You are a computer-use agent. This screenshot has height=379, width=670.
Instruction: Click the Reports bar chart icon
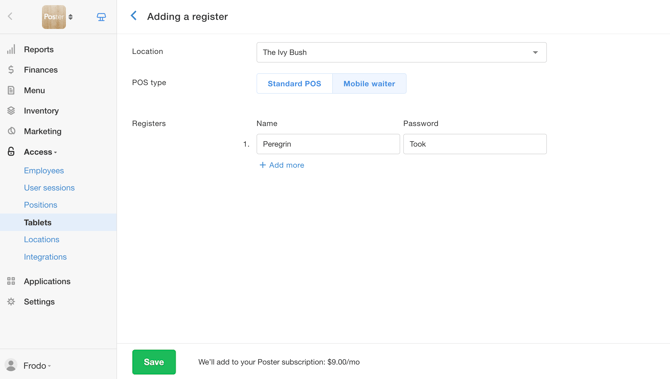click(11, 49)
